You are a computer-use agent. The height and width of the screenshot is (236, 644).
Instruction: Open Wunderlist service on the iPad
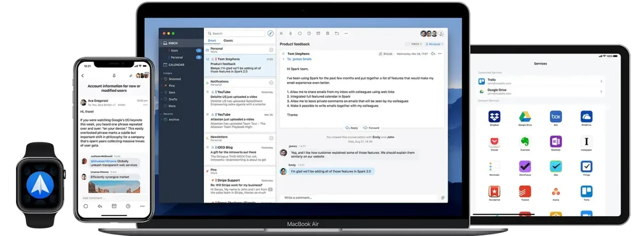point(494,191)
